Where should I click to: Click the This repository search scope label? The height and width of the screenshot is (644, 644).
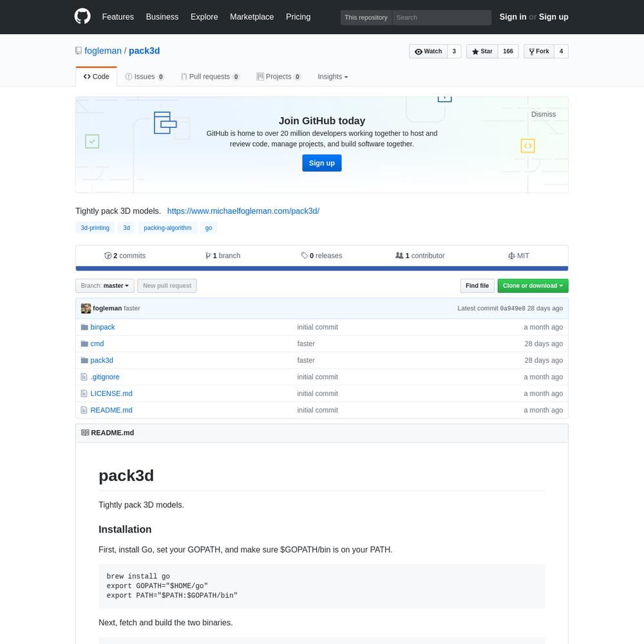point(366,17)
